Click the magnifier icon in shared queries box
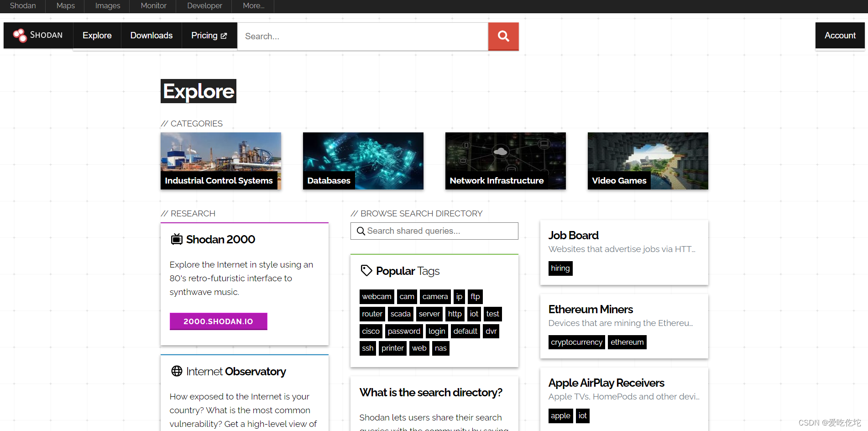The height and width of the screenshot is (431, 868). 361,231
